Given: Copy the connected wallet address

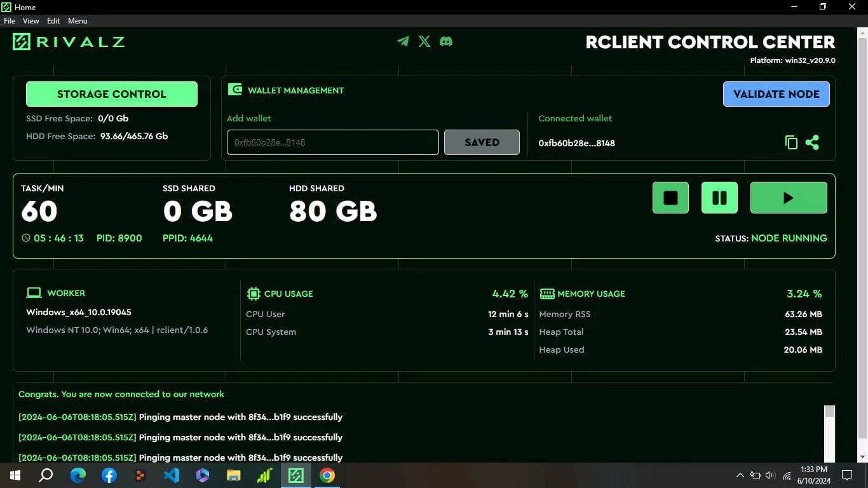Looking at the screenshot, I should [791, 142].
